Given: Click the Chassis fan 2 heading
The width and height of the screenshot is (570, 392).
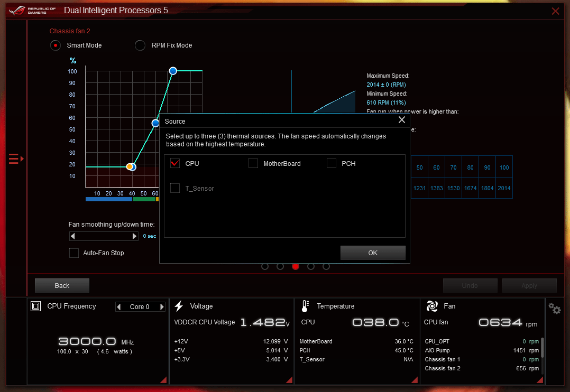Looking at the screenshot, I should 70,31.
